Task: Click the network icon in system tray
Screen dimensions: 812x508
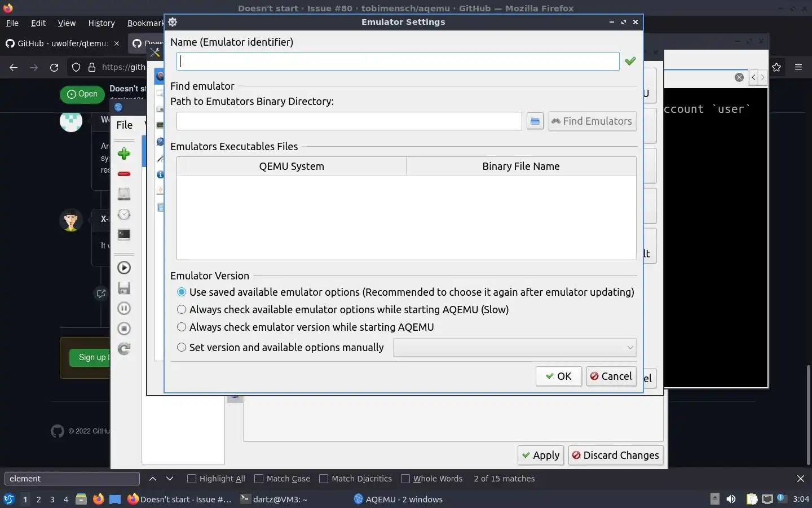Action: pos(767,499)
